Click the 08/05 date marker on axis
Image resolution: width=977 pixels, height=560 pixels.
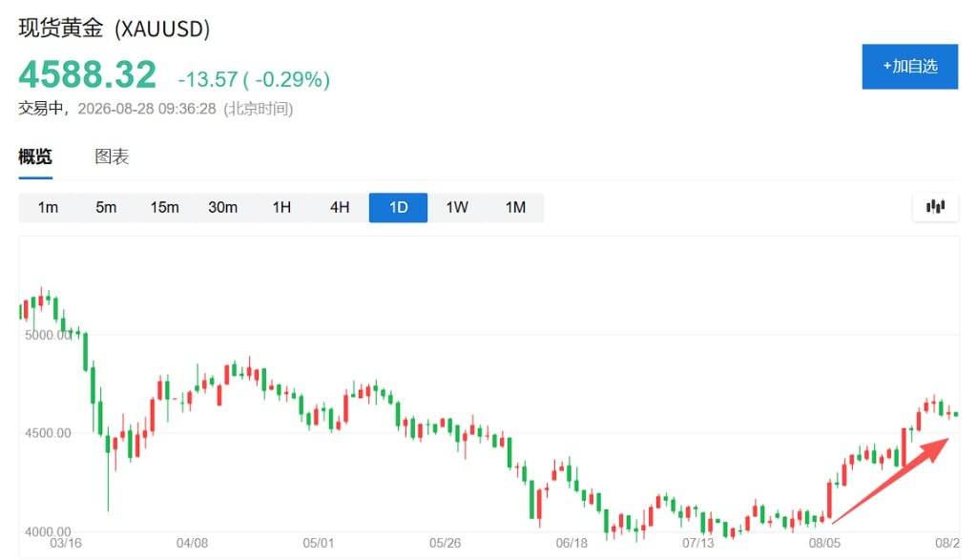(824, 543)
